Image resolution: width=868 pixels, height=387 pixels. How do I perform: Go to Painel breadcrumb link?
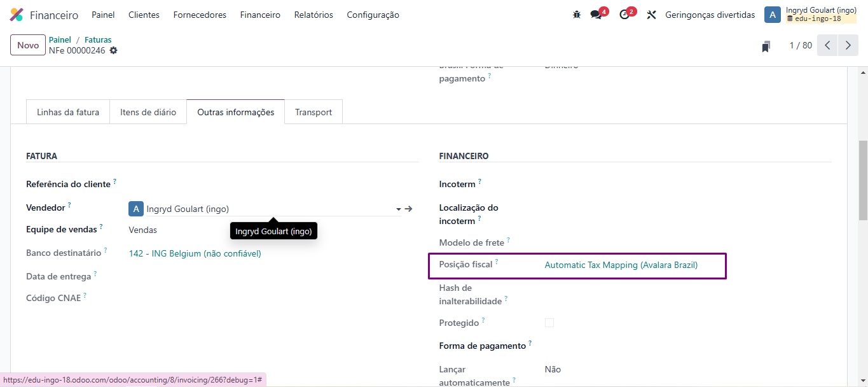[60, 39]
